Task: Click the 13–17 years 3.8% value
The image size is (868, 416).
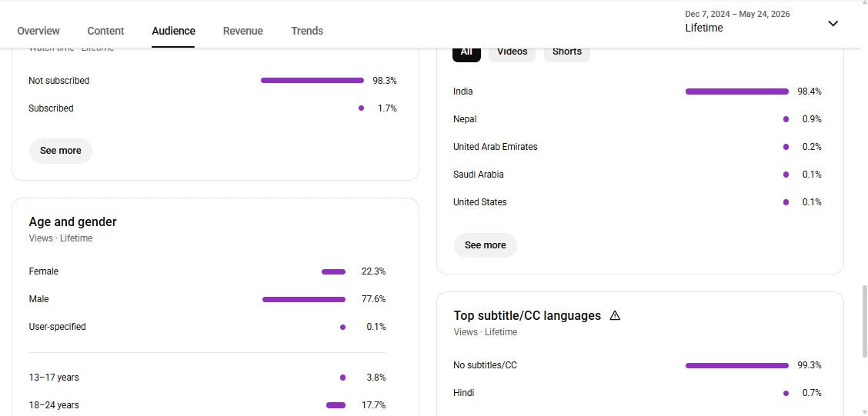Action: (x=376, y=378)
